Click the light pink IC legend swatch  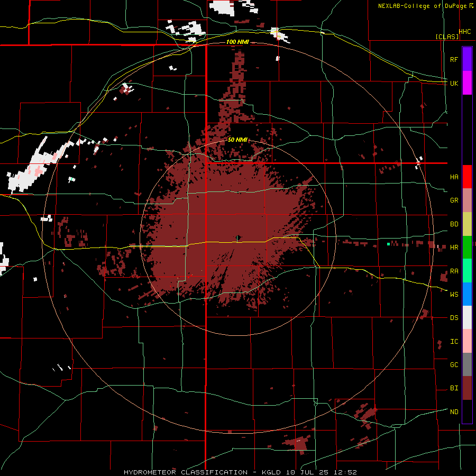click(467, 341)
